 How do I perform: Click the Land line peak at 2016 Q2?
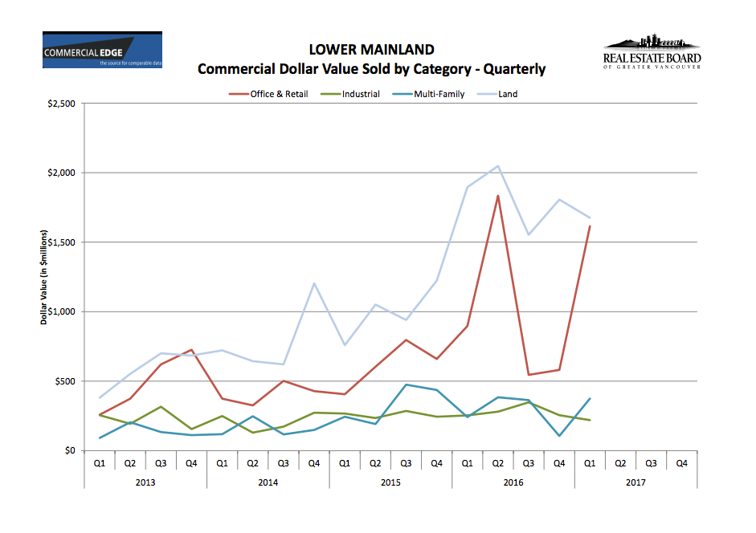click(x=498, y=166)
